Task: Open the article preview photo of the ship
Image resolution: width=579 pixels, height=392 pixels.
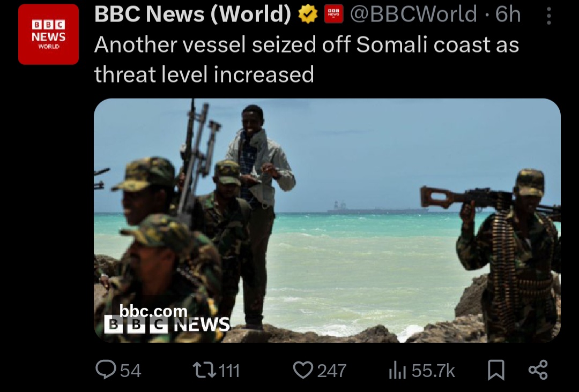Action: click(x=327, y=220)
